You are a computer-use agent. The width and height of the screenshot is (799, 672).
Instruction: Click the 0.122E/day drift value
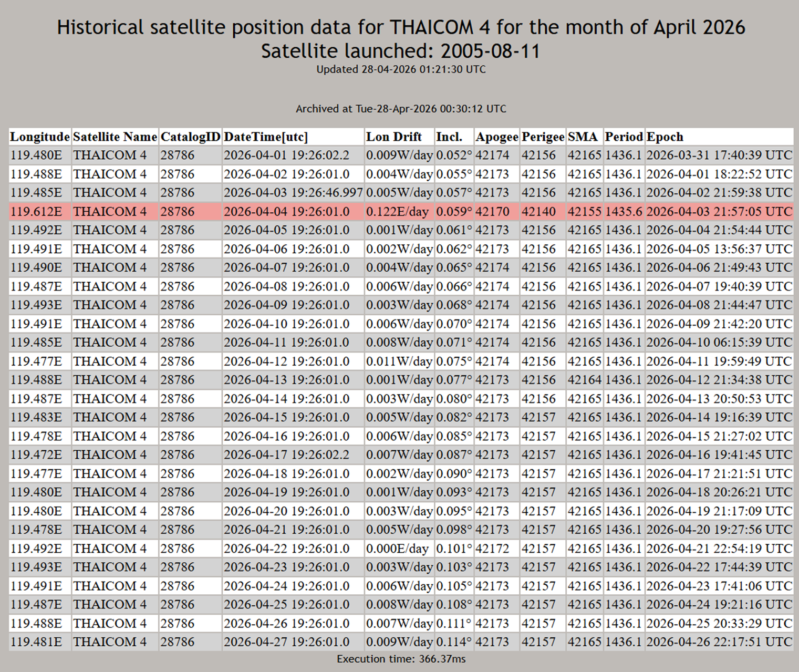(x=397, y=212)
